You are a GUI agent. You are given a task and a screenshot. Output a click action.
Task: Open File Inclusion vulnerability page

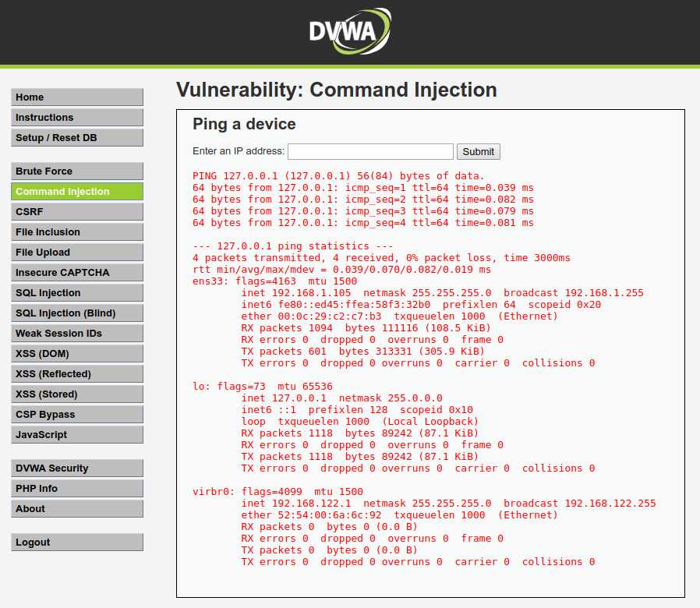(x=77, y=232)
